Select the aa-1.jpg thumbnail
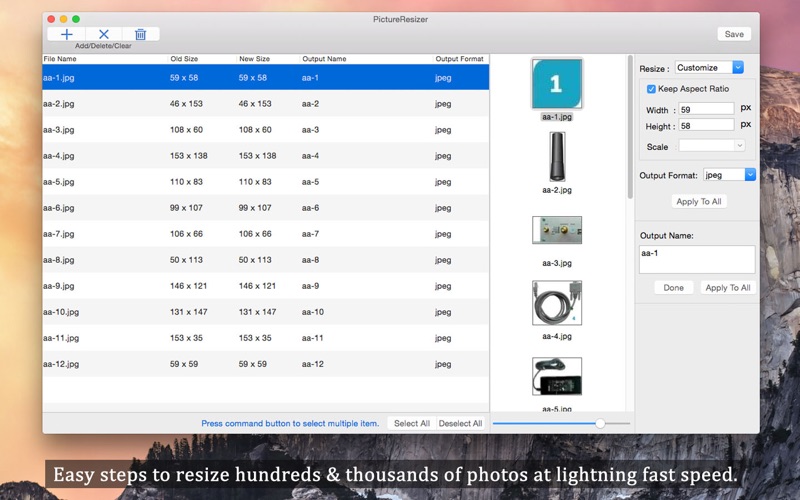800x500 pixels. coord(557,84)
